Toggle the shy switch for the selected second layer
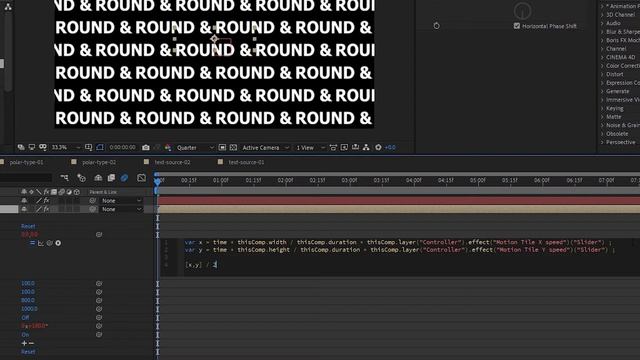The height and width of the screenshot is (360, 640). pyautogui.click(x=24, y=209)
